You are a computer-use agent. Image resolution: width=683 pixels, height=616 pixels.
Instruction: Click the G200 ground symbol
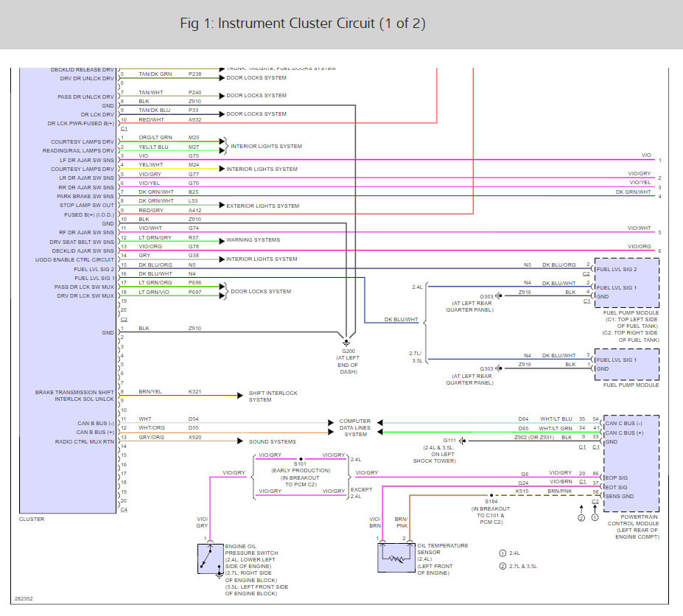coord(346,343)
